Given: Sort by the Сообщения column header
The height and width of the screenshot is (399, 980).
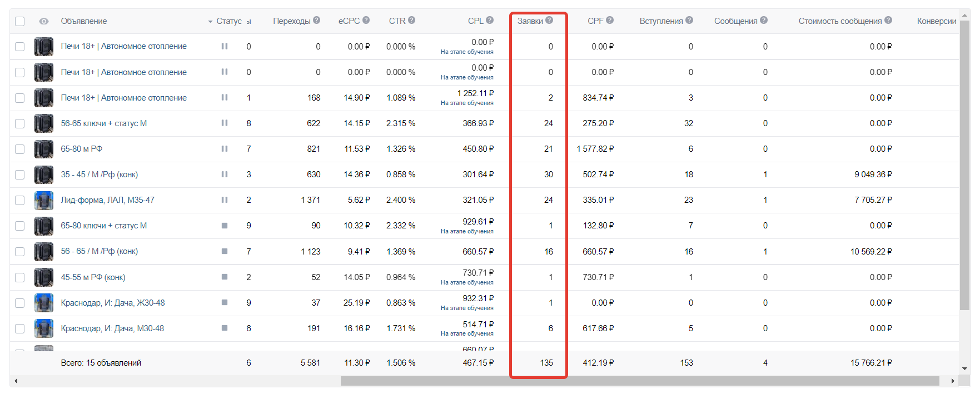Looking at the screenshot, I should coord(735,21).
